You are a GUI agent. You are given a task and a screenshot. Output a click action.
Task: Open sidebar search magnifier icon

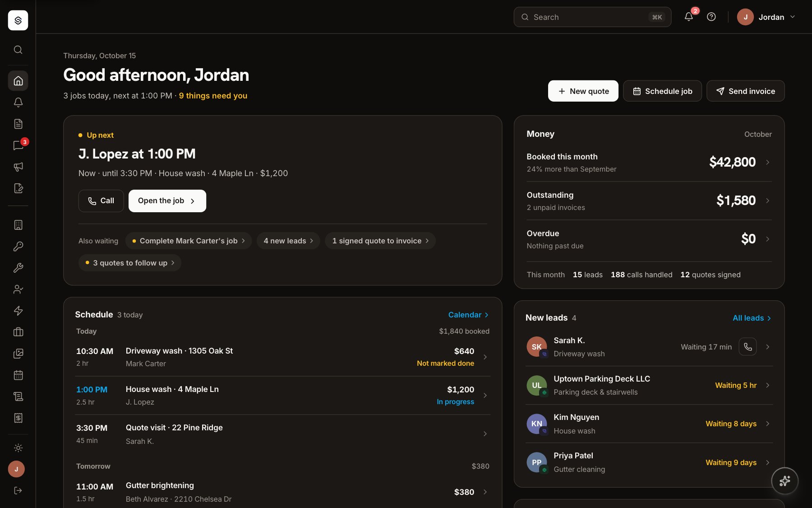18,50
